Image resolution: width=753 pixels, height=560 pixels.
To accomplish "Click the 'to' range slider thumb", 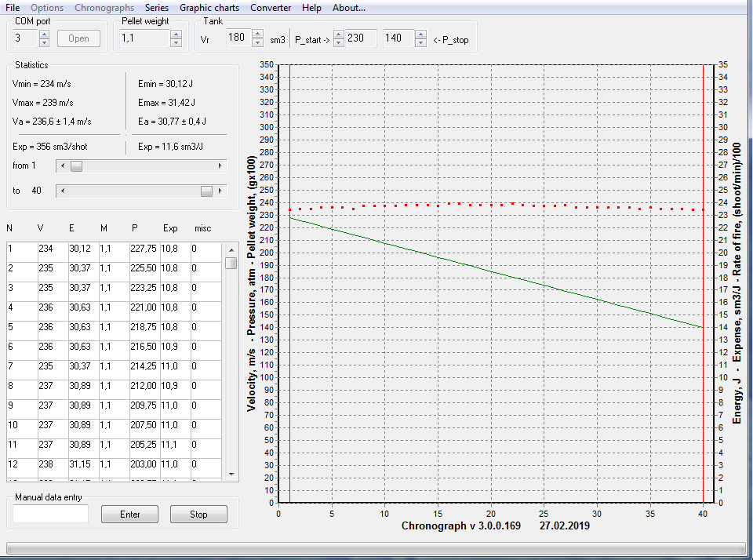I will click(206, 191).
